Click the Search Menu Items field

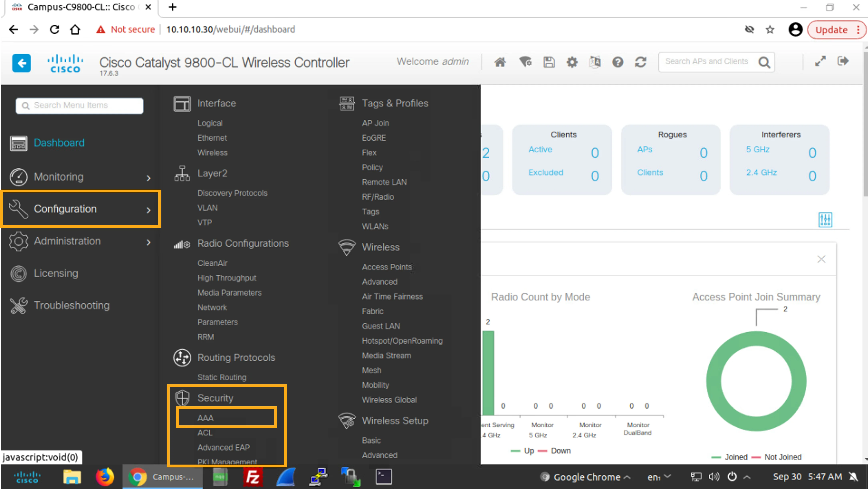[x=80, y=106]
